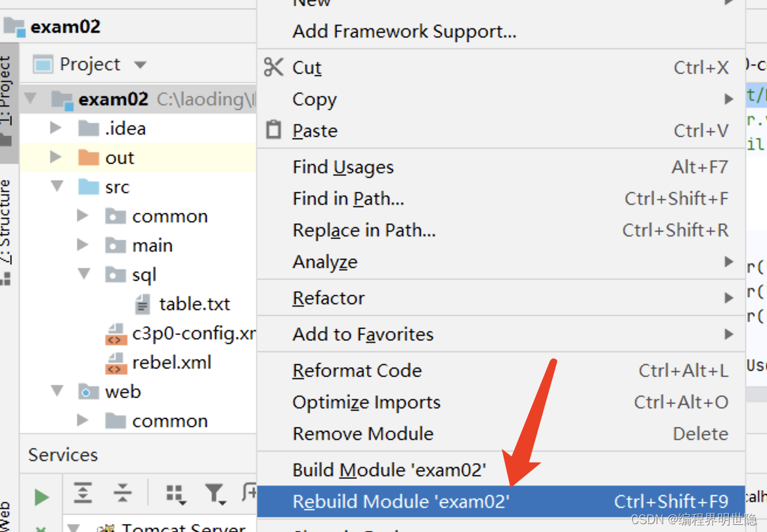767x532 pixels.
Task: Switch to the 1: Project side tab
Action: (x=7, y=99)
